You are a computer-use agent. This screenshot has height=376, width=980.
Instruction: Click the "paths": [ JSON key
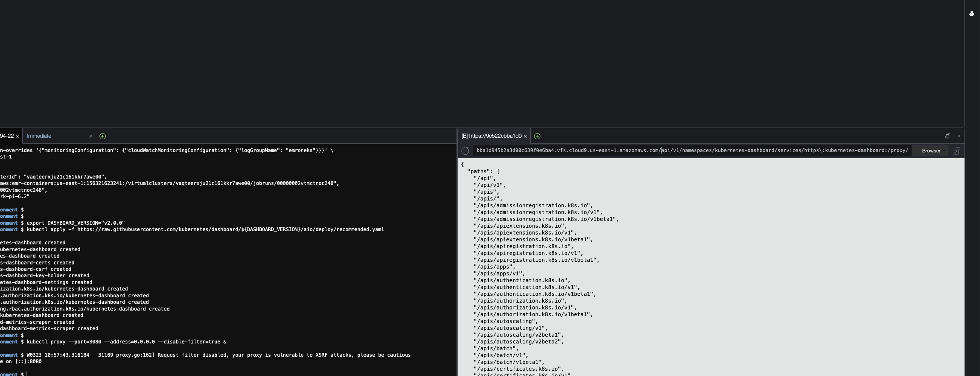pyautogui.click(x=483, y=171)
